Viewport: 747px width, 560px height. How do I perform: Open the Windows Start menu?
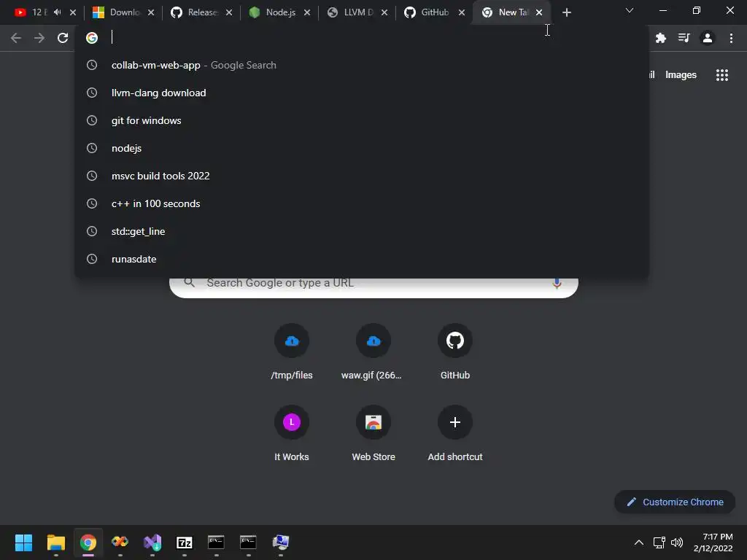[x=23, y=542]
